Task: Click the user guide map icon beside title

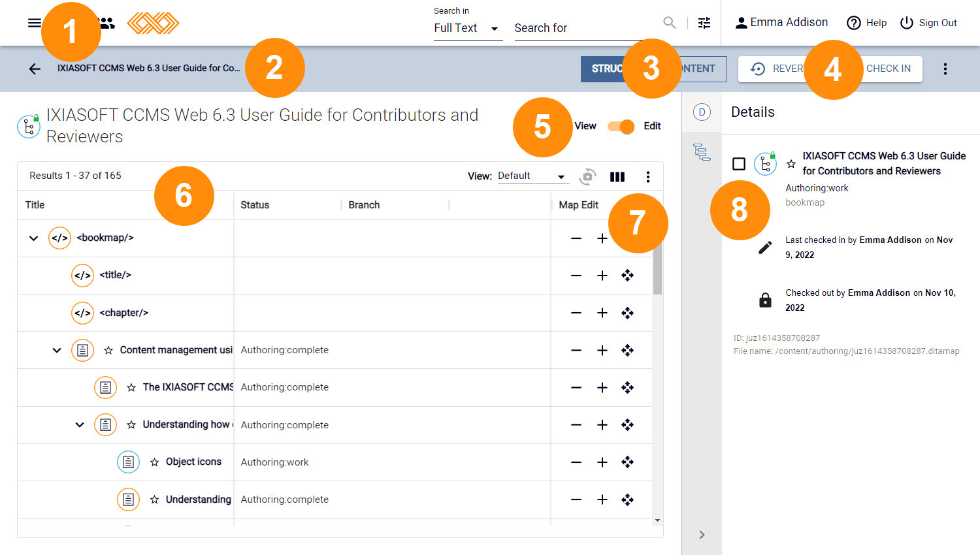Action: pyautogui.click(x=28, y=126)
